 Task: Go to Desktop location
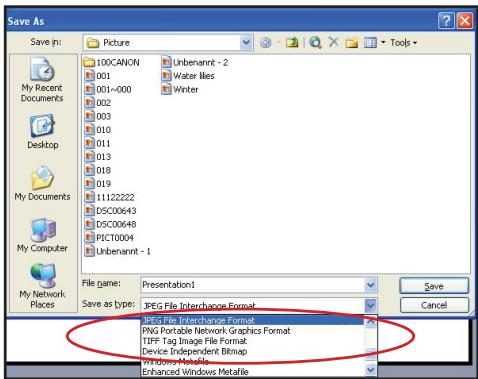point(42,131)
